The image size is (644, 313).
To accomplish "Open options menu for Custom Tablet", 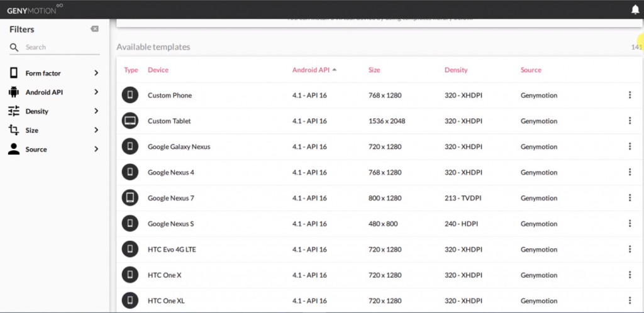I will pos(630,121).
